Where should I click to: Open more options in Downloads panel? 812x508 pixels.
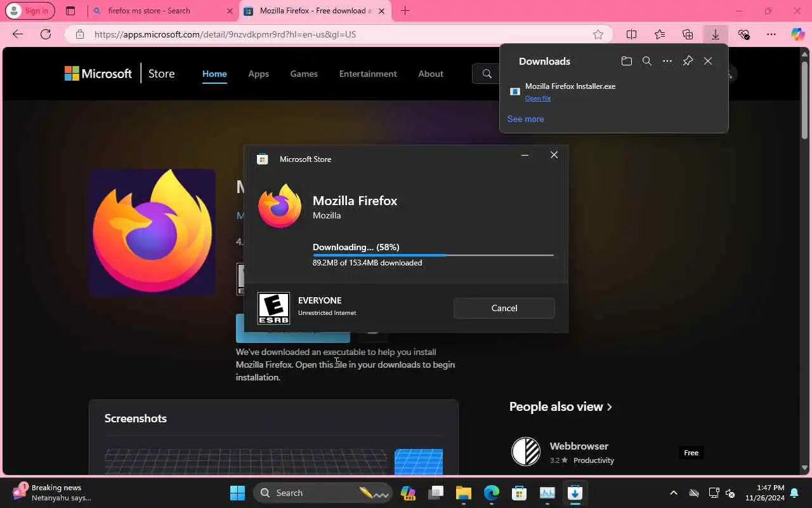[x=667, y=61]
